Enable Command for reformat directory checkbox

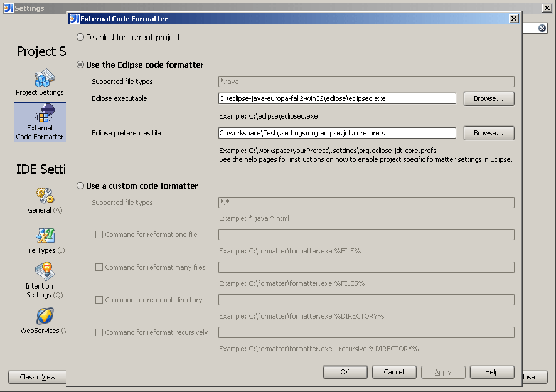99,300
